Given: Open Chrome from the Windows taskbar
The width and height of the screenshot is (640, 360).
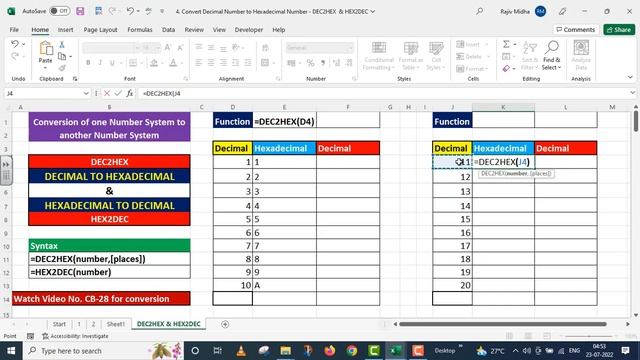Looking at the screenshot, I should (352, 351).
